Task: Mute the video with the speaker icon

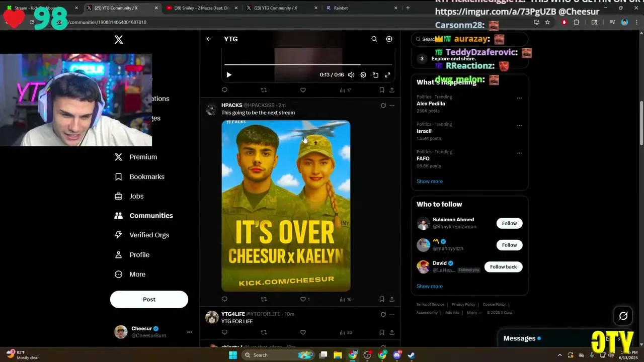Action: 351,75
